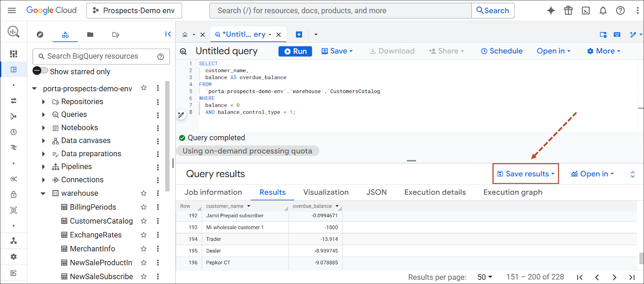Viewport: 644px width, 284px height.
Task: Open Prospects-Demo env project selector
Action: (134, 11)
